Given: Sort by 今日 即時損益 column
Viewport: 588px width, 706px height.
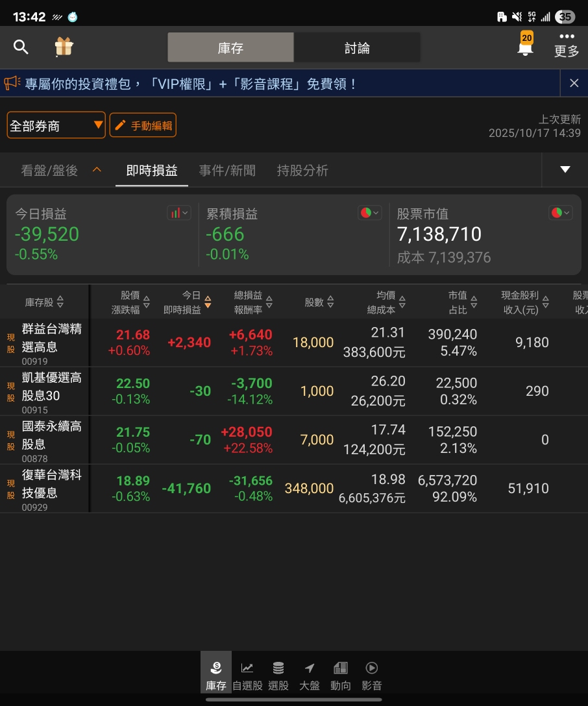Looking at the screenshot, I should 187,302.
